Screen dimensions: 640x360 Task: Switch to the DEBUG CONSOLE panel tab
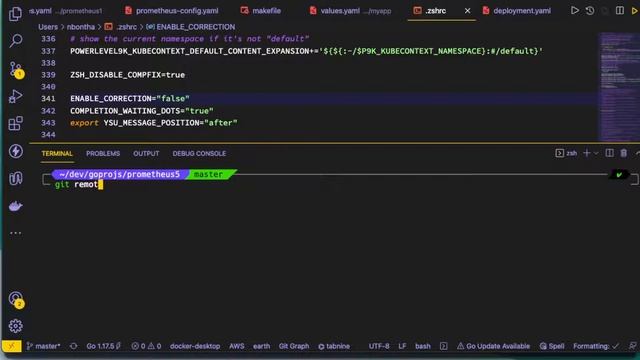tap(199, 153)
